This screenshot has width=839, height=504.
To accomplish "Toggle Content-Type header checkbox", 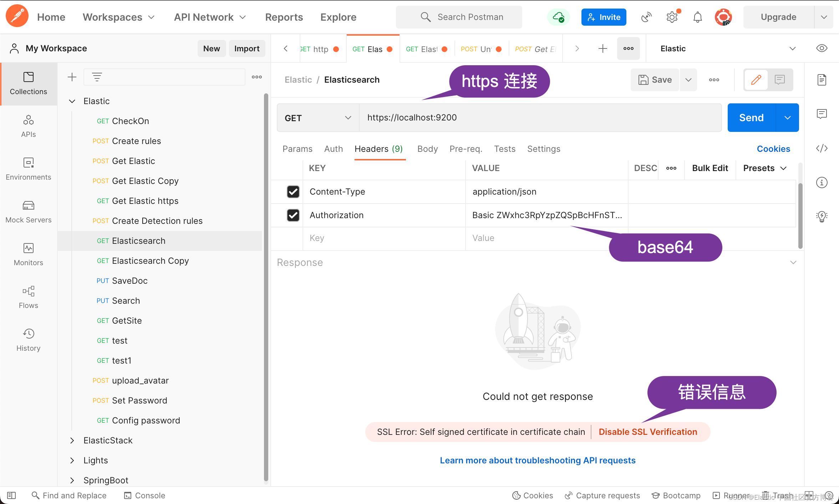I will pyautogui.click(x=293, y=191).
